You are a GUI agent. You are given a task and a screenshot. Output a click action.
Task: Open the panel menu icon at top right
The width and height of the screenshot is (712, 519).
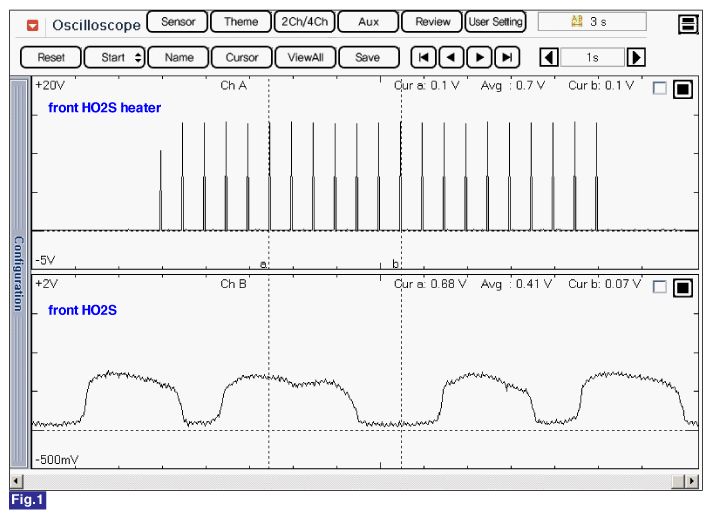click(687, 24)
